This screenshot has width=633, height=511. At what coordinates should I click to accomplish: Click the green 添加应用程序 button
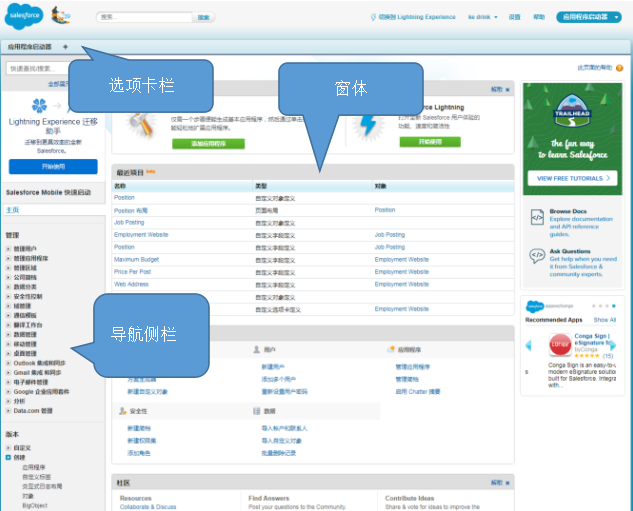(x=208, y=144)
